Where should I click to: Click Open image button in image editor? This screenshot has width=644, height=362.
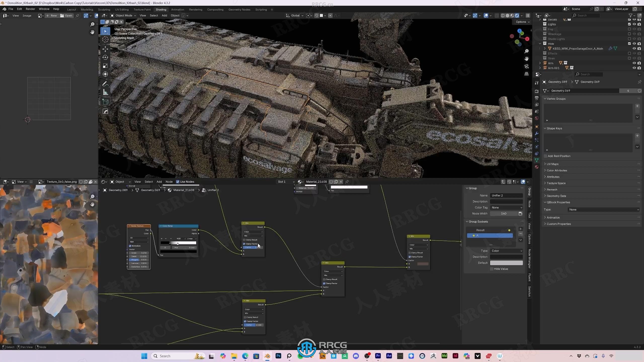66,16
